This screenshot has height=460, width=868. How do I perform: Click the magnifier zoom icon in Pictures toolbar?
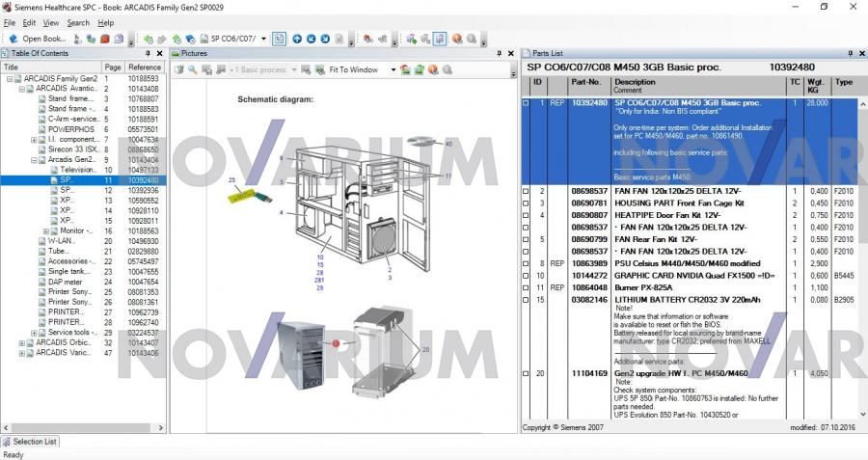193,69
